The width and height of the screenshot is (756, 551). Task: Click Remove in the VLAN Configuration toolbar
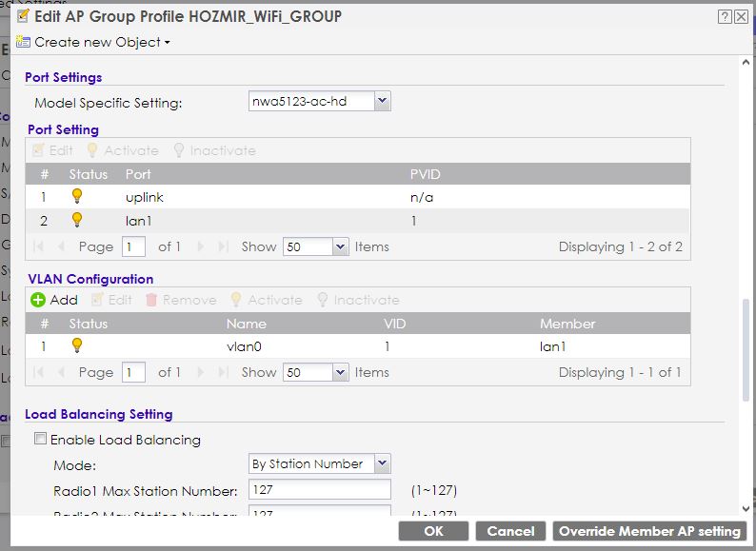[181, 300]
